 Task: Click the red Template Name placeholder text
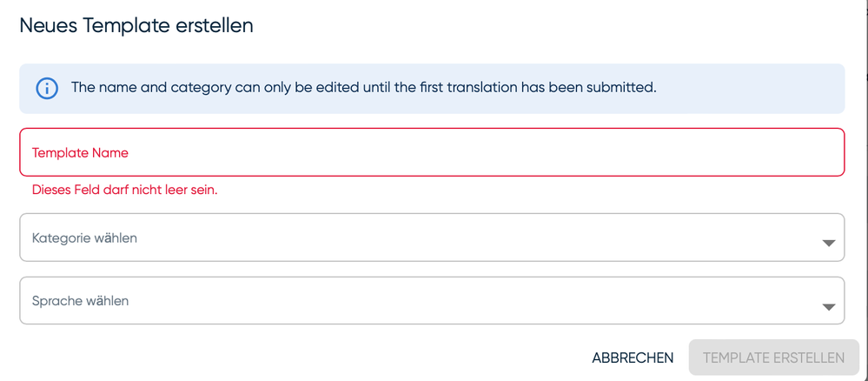[80, 153]
